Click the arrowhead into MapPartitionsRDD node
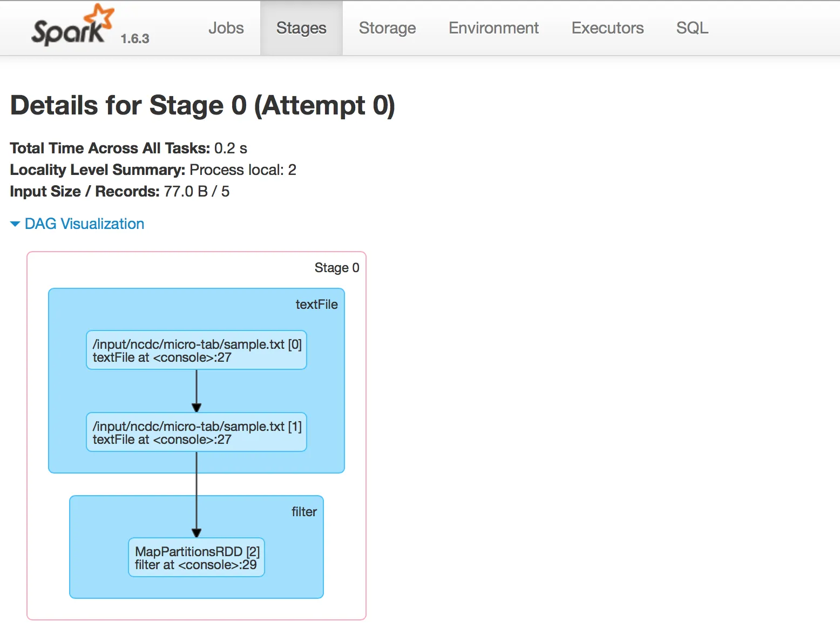The height and width of the screenshot is (635, 840). tap(197, 533)
